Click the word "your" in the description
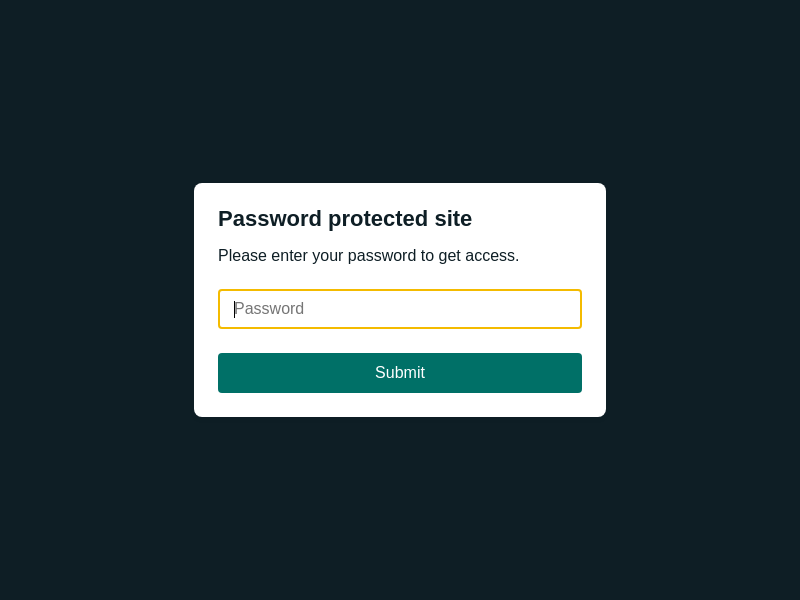The height and width of the screenshot is (600, 800). (x=328, y=256)
